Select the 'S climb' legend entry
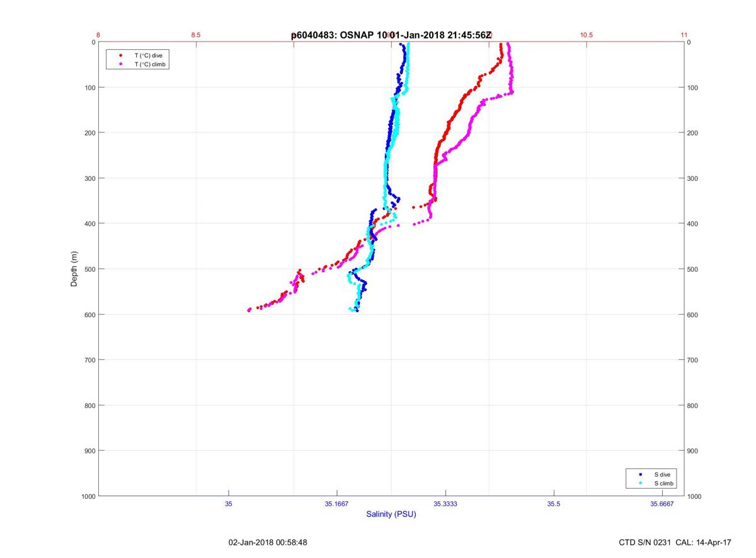756x558 pixels. [x=664, y=483]
